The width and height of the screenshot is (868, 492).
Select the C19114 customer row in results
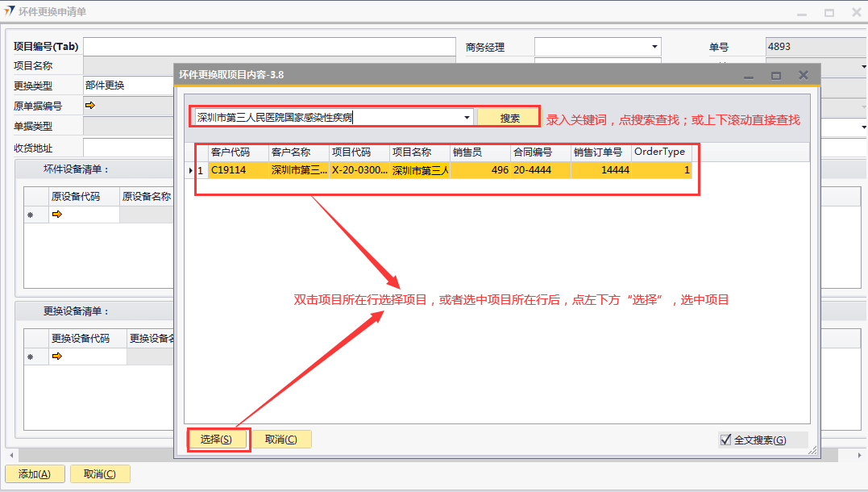pyautogui.click(x=238, y=170)
